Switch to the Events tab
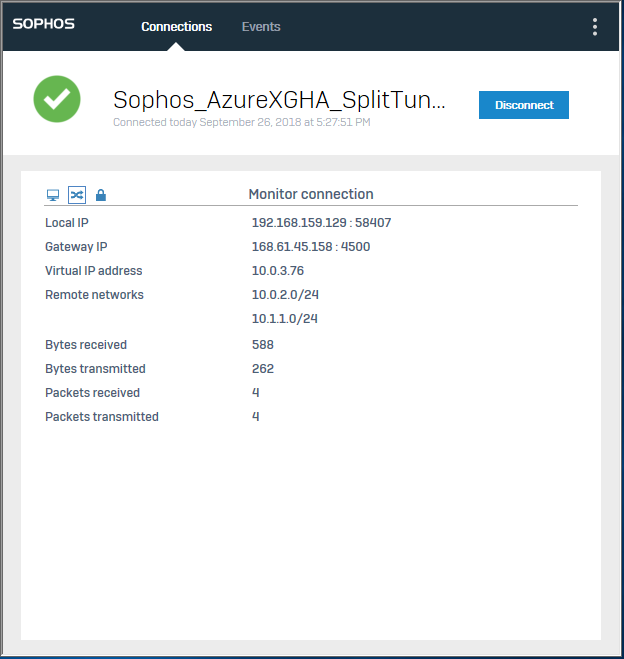Image resolution: width=624 pixels, height=659 pixels. pos(261,27)
